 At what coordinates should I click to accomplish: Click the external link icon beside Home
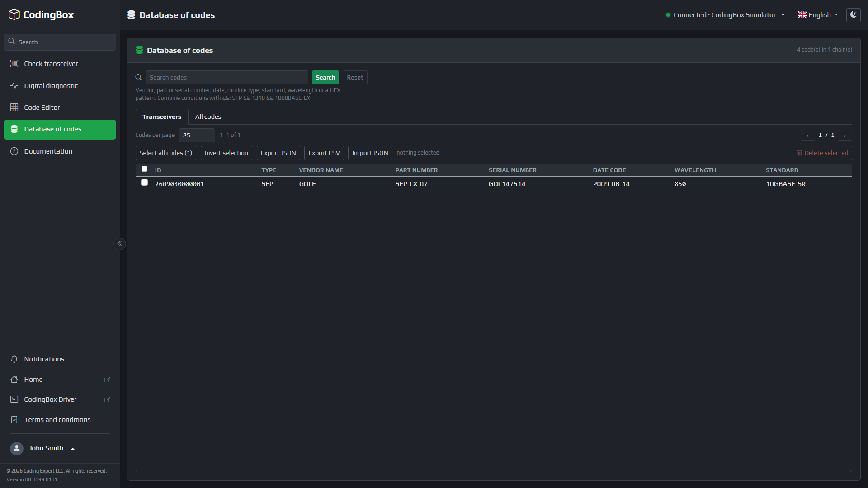pyautogui.click(x=108, y=380)
